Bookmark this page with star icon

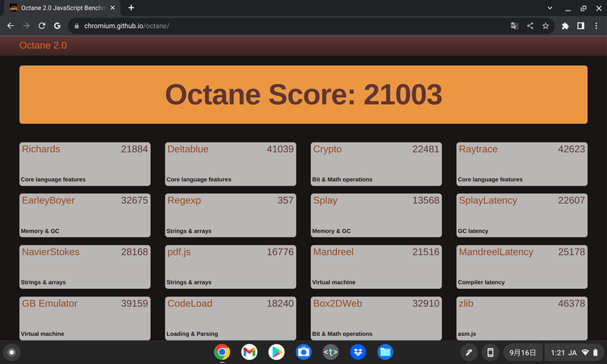(x=546, y=26)
